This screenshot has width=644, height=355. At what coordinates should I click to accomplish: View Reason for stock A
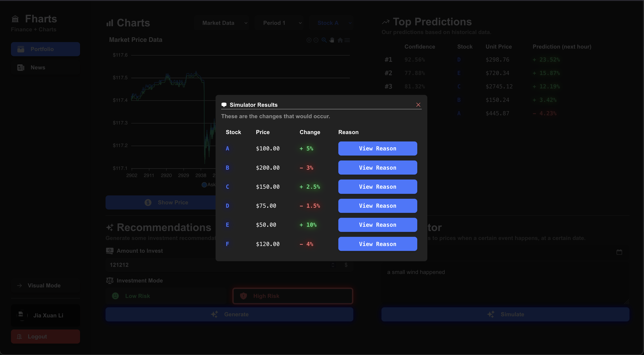(x=377, y=148)
